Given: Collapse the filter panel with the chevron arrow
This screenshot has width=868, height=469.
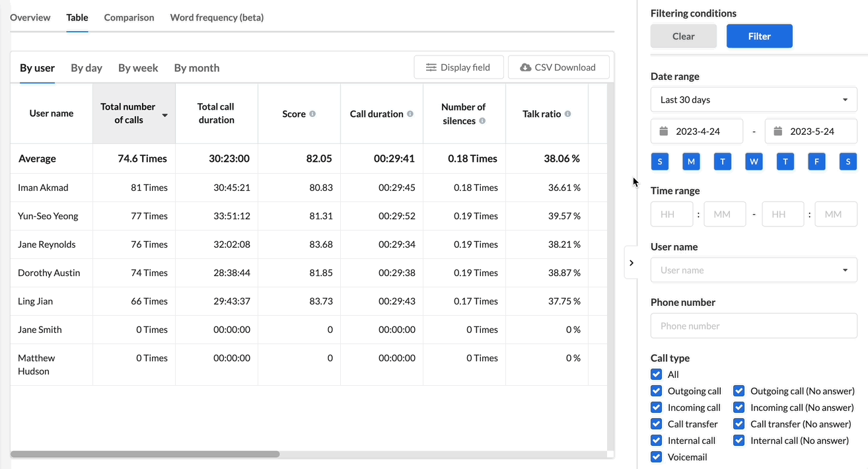Looking at the screenshot, I should click(631, 263).
